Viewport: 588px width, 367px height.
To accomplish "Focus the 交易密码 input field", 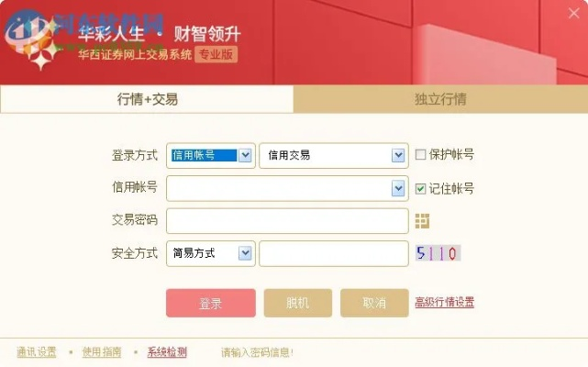I will (x=287, y=221).
